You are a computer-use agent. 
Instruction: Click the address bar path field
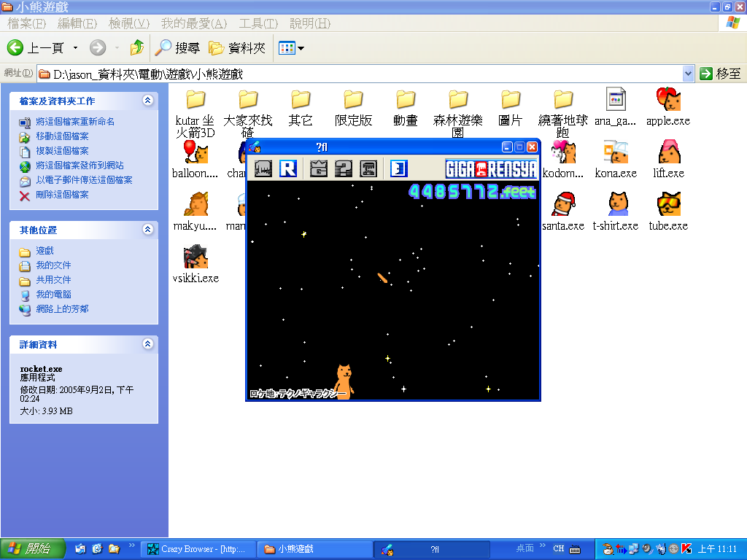[x=360, y=74]
